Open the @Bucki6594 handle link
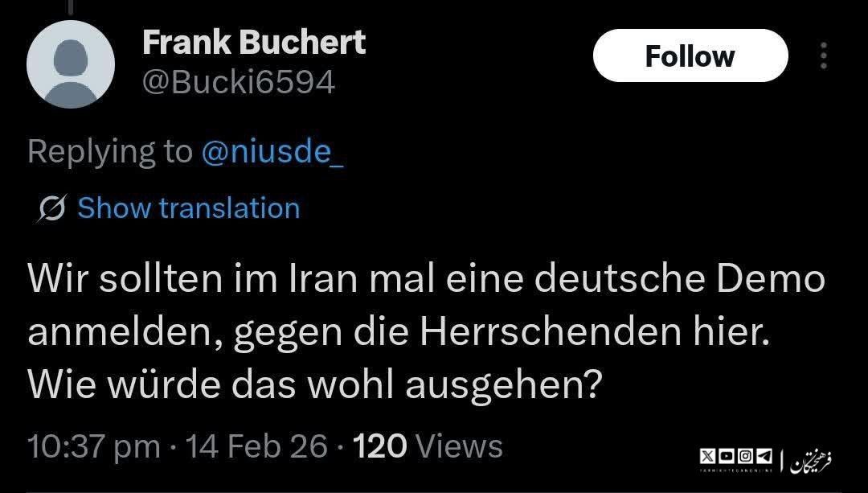This screenshot has height=493, width=868. point(238,81)
